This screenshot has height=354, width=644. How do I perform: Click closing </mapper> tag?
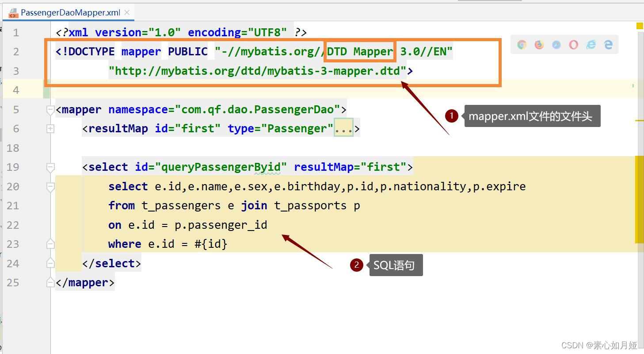85,282
